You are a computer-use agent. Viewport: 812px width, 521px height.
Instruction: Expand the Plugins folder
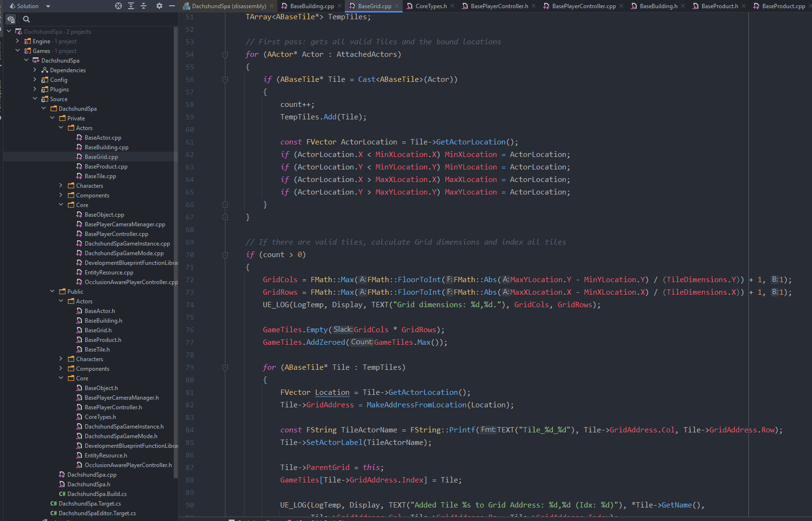pos(35,90)
